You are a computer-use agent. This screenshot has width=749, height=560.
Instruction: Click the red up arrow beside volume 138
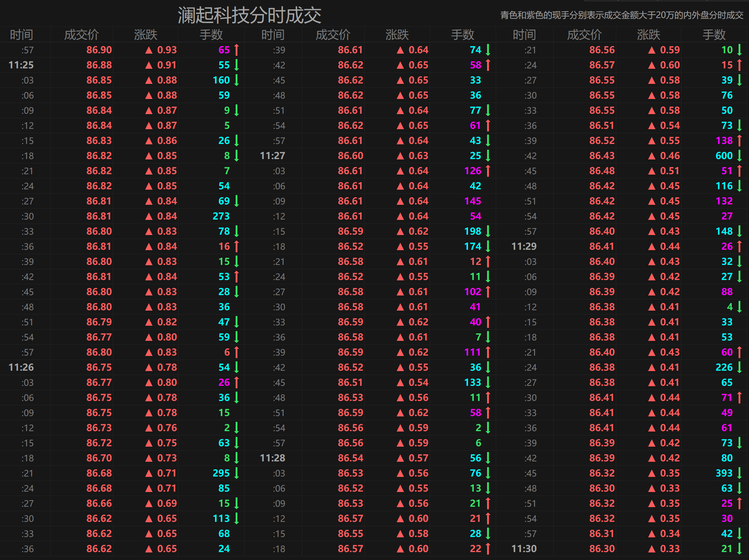[x=739, y=141]
